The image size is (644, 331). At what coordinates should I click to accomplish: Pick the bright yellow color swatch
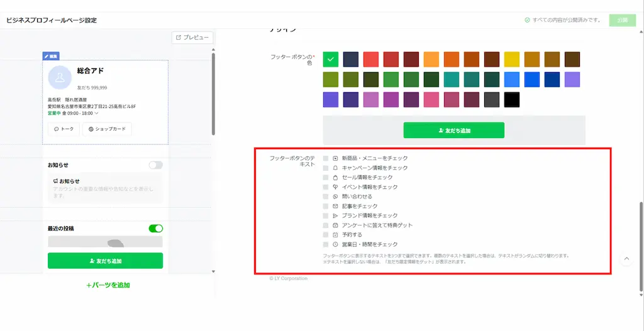[512, 59]
